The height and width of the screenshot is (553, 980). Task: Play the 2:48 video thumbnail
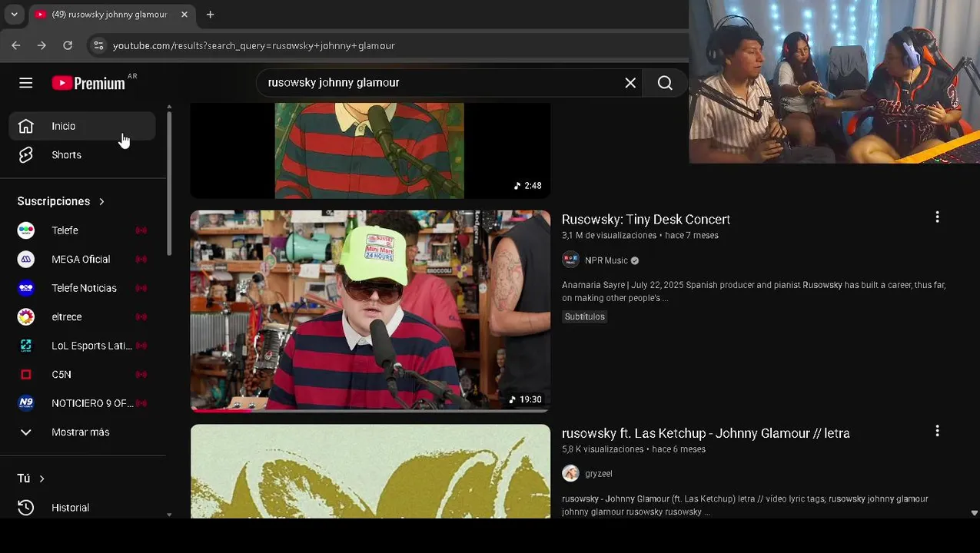[370, 151]
